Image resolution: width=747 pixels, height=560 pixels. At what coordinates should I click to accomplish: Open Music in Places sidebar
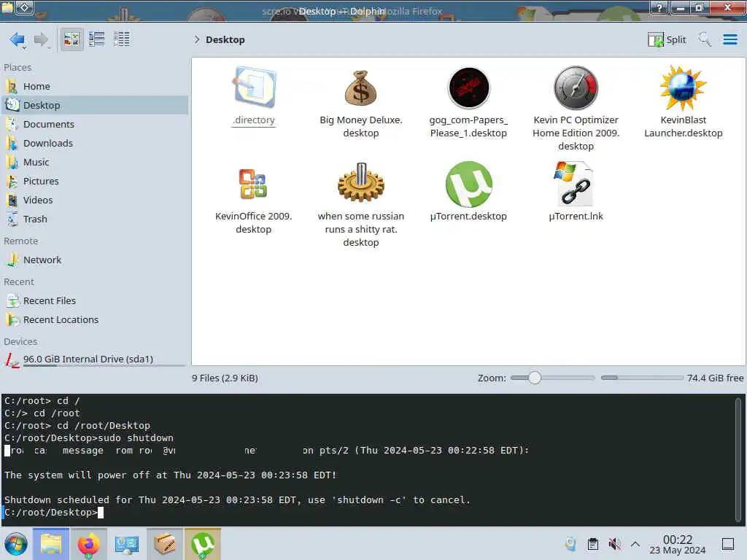tap(96, 163)
